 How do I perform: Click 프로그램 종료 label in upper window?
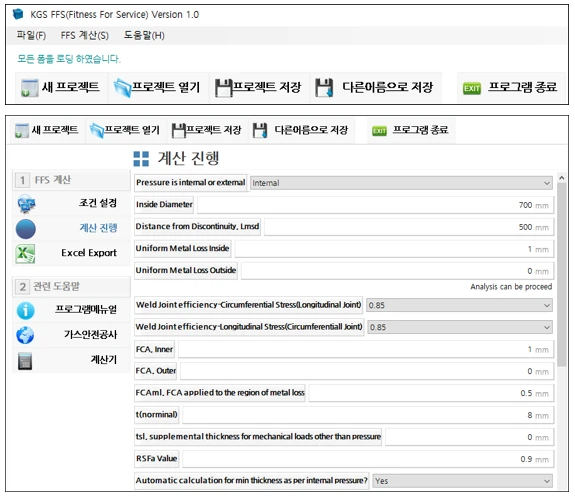coord(522,87)
